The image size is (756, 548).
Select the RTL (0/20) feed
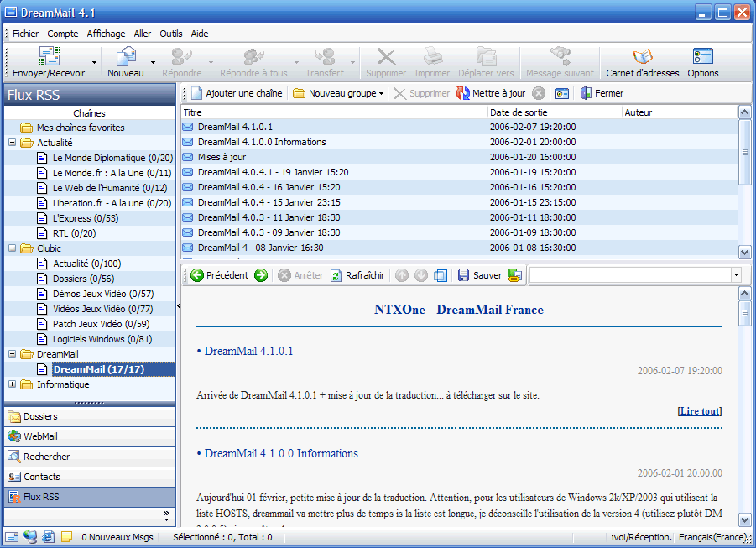pos(74,233)
